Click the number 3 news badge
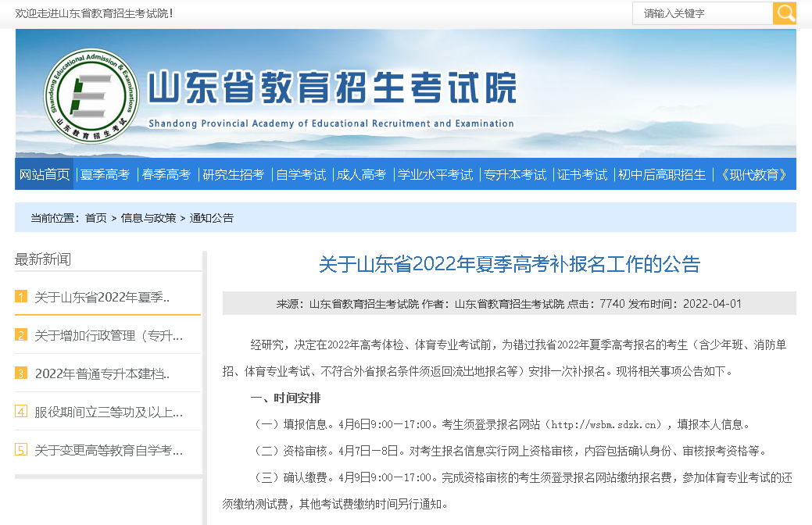The width and height of the screenshot is (812, 525). (x=21, y=373)
